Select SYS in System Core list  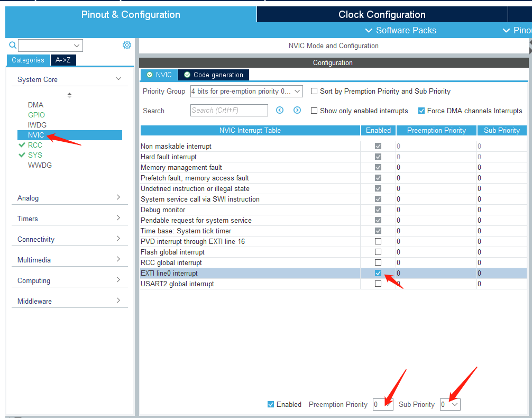click(35, 155)
